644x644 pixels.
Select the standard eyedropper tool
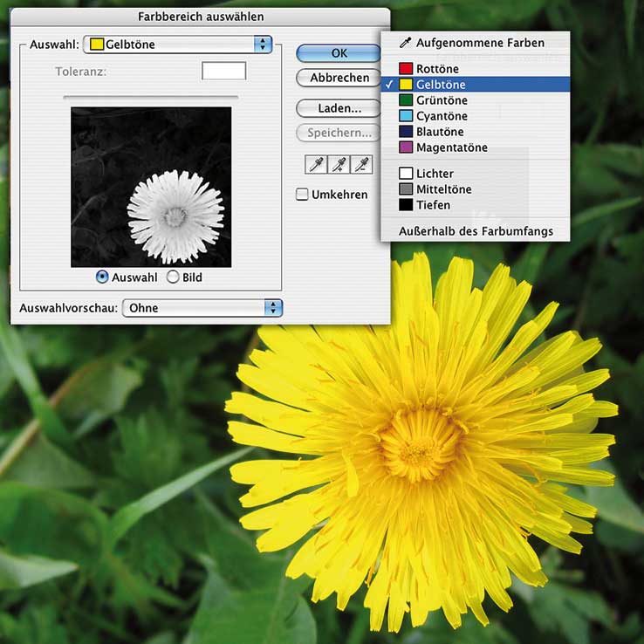coord(315,164)
